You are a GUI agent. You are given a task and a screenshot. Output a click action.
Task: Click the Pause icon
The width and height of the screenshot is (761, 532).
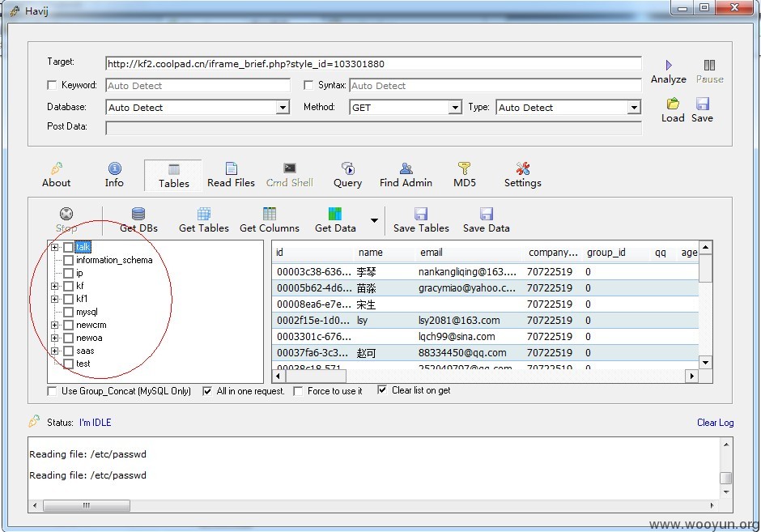[x=709, y=65]
